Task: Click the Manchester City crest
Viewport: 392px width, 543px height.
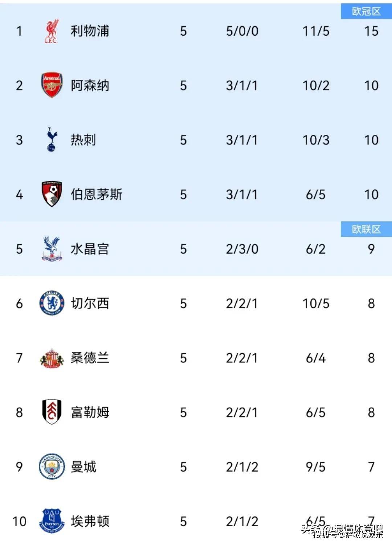Action: pos(52,467)
